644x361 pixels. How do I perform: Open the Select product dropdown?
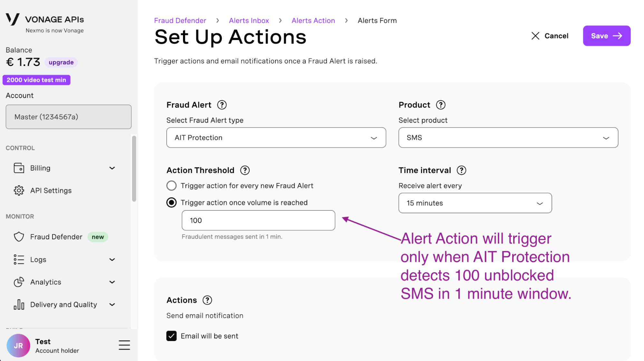click(x=508, y=137)
